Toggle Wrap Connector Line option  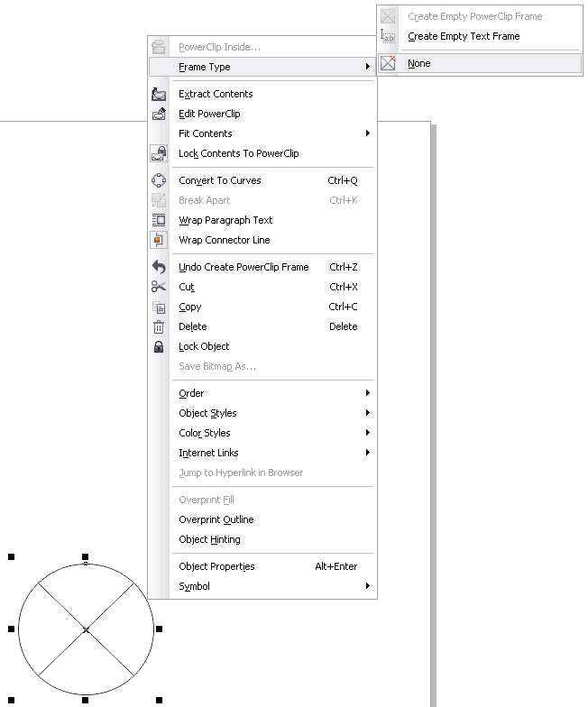(x=262, y=240)
